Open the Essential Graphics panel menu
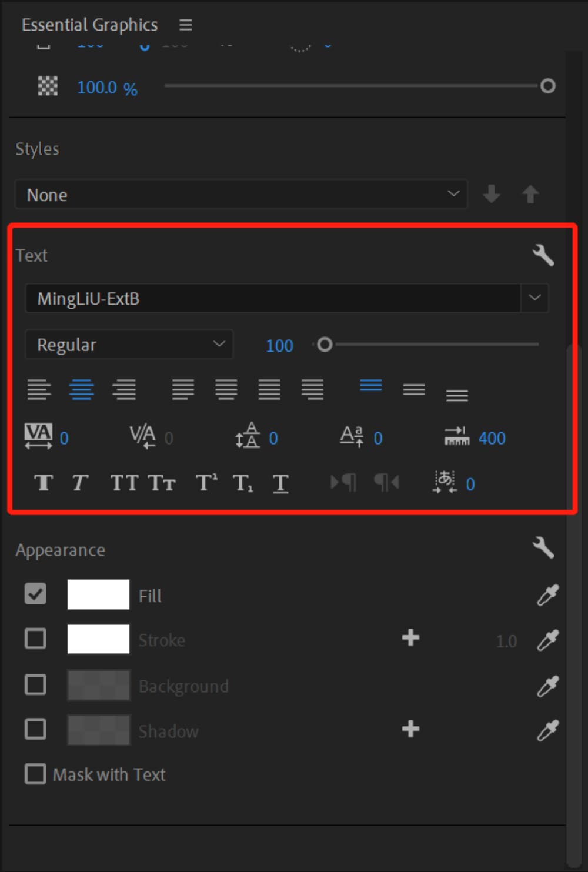Image resolution: width=588 pixels, height=872 pixels. tap(185, 25)
